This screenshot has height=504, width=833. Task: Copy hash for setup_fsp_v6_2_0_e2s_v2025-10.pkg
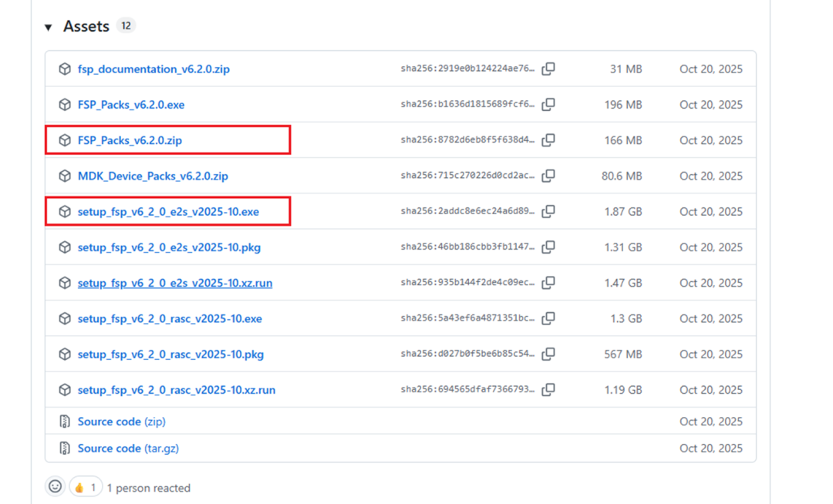(548, 247)
